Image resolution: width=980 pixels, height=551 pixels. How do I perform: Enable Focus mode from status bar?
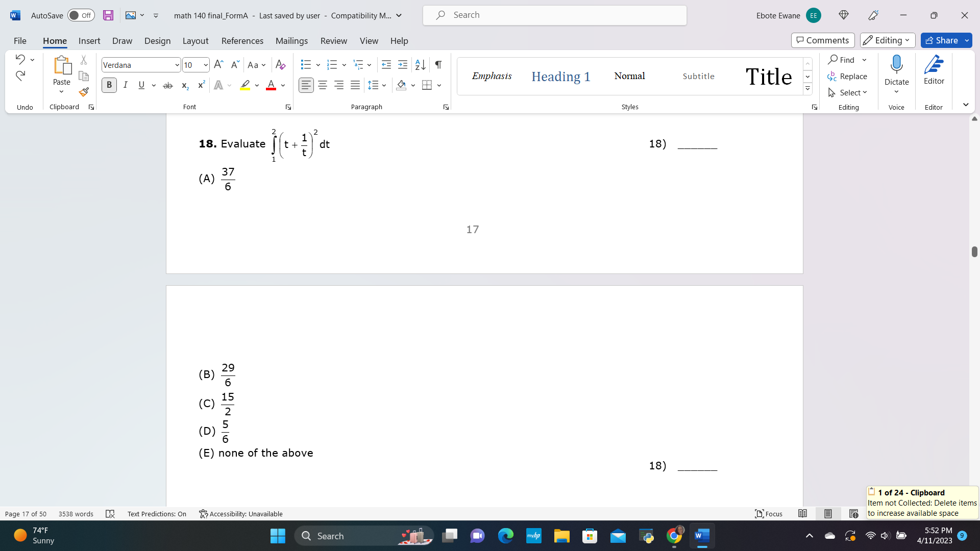point(768,514)
